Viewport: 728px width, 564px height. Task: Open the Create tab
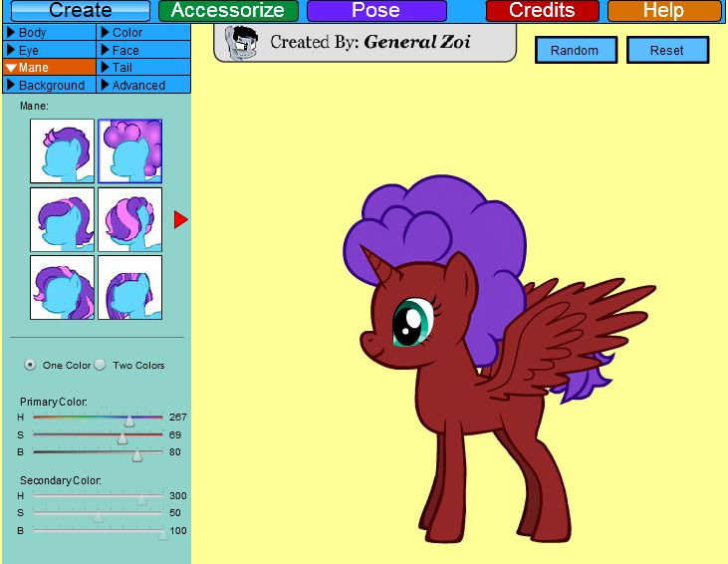(x=81, y=10)
